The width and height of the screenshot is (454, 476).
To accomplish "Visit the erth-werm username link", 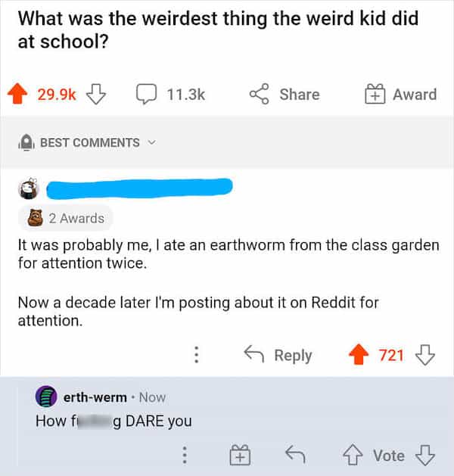I will [94, 397].
